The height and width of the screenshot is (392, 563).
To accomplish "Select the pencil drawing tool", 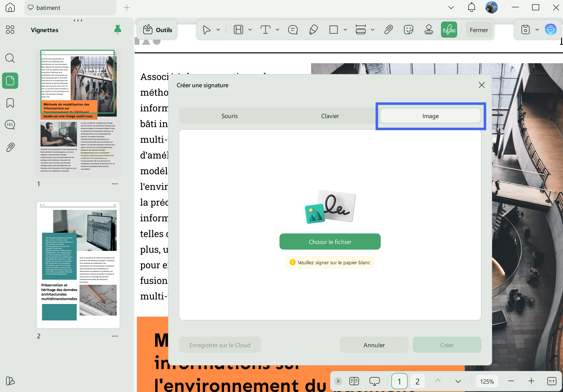I will 313,30.
